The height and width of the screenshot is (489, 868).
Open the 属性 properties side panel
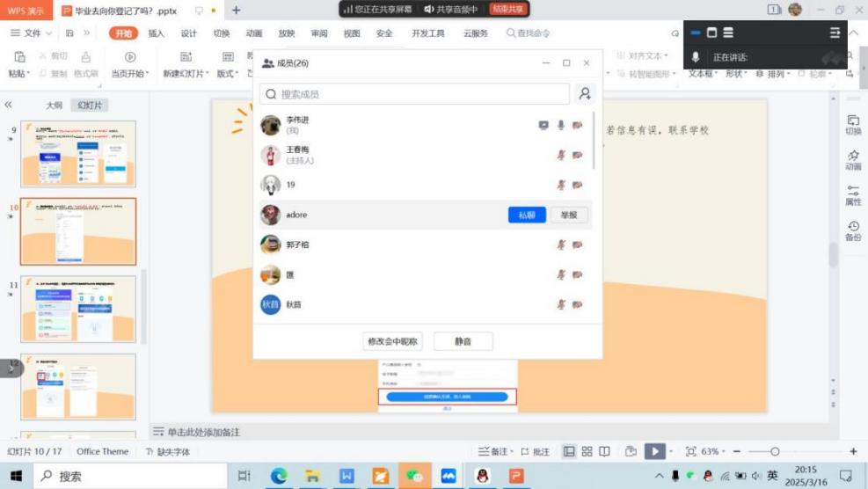click(852, 194)
